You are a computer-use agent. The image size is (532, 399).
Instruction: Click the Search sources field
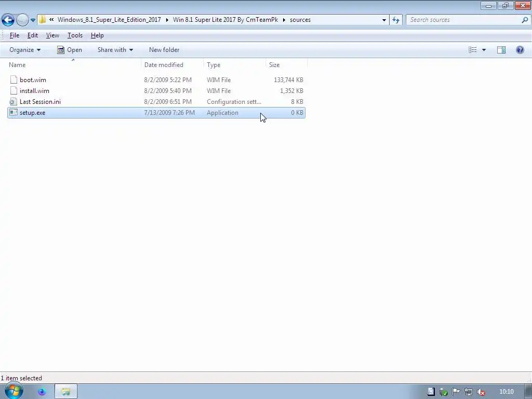pos(463,20)
